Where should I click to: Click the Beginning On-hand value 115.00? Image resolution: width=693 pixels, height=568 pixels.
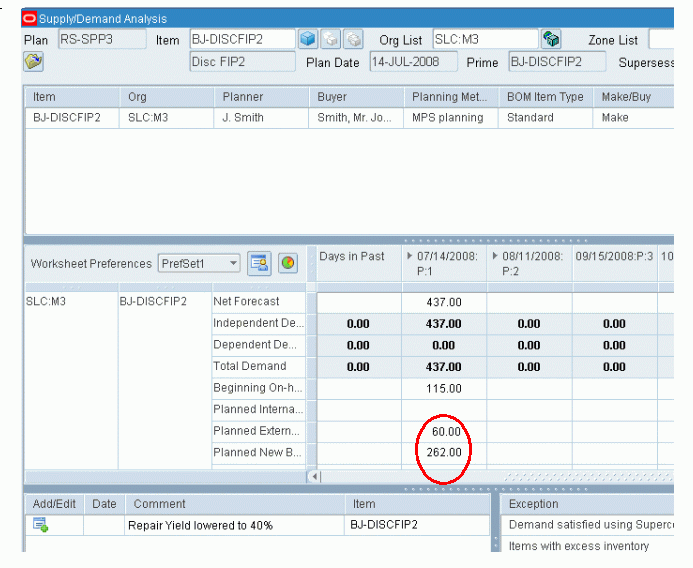(444, 389)
